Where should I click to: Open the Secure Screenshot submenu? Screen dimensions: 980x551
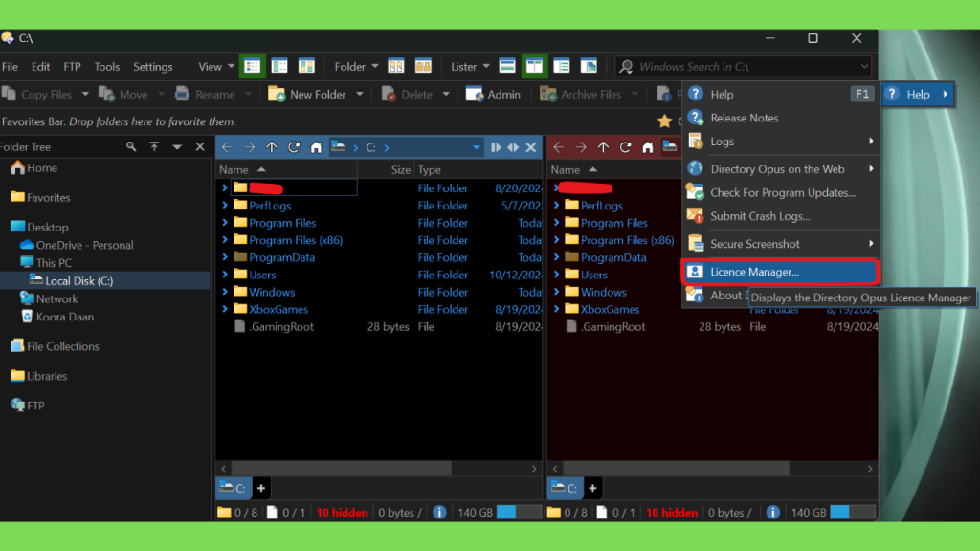(781, 244)
